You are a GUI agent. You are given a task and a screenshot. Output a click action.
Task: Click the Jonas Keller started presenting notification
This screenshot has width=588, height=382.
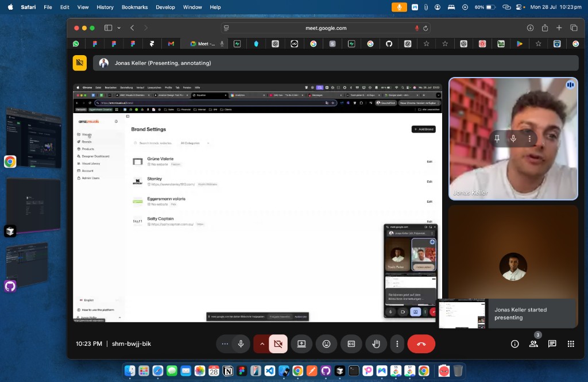(x=508, y=314)
